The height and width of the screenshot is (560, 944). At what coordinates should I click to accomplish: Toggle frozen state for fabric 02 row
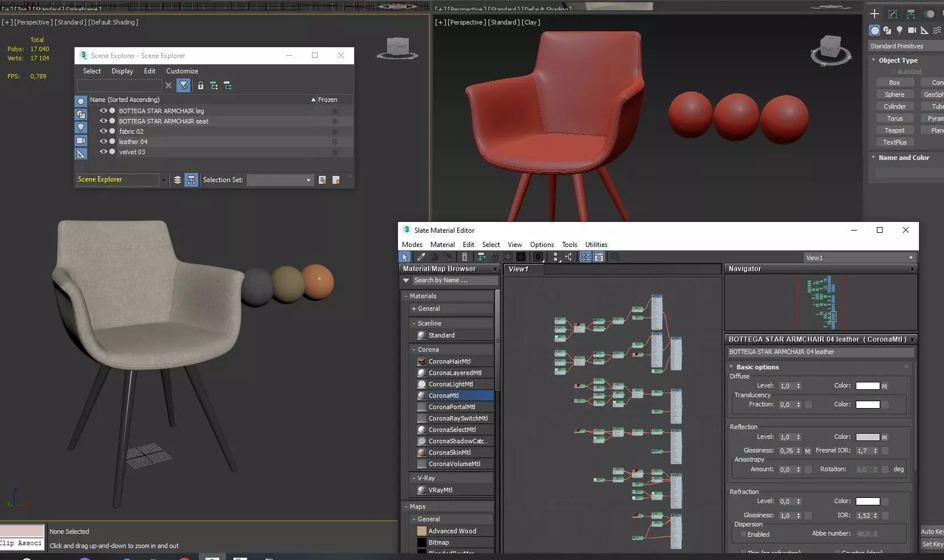[335, 131]
